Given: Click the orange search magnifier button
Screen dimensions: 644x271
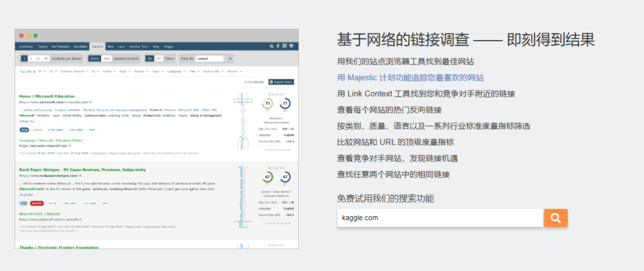Looking at the screenshot, I should click(555, 218).
